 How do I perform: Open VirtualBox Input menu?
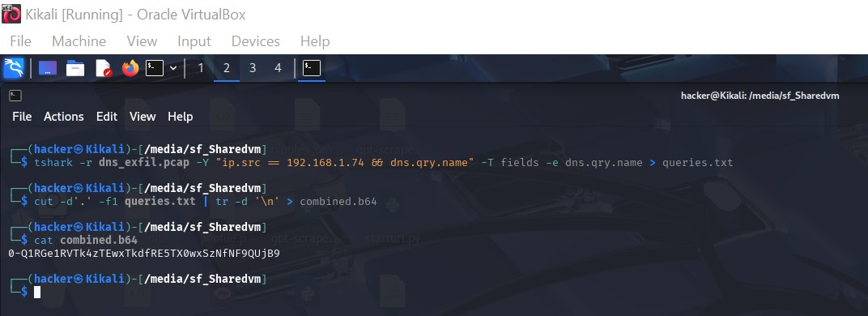194,41
